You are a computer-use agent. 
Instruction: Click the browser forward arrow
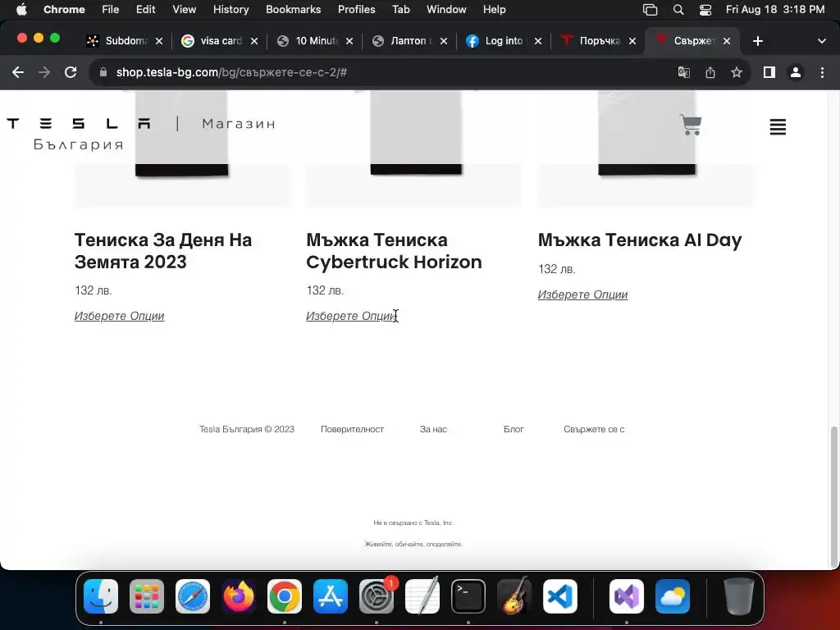click(44, 72)
